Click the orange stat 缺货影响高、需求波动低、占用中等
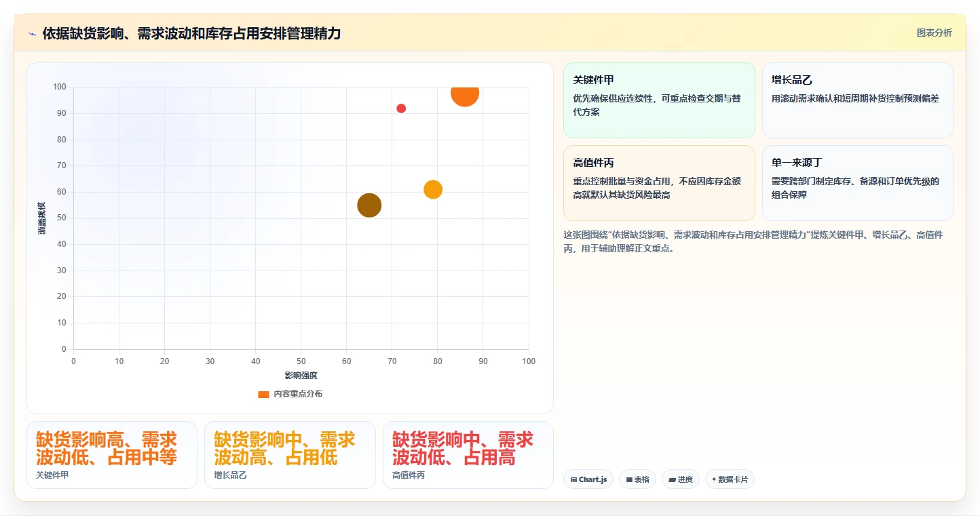 coord(107,448)
